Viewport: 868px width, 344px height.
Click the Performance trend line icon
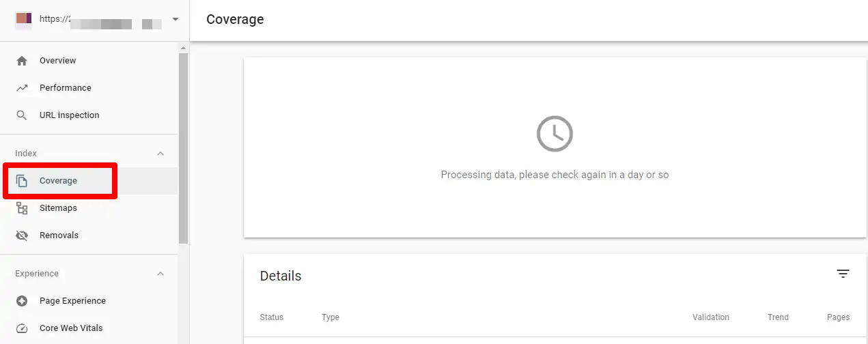point(22,88)
